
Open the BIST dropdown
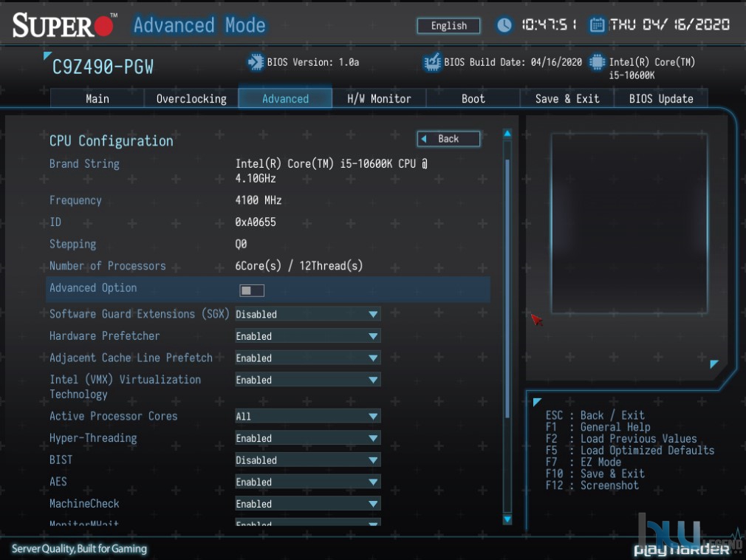(x=308, y=460)
